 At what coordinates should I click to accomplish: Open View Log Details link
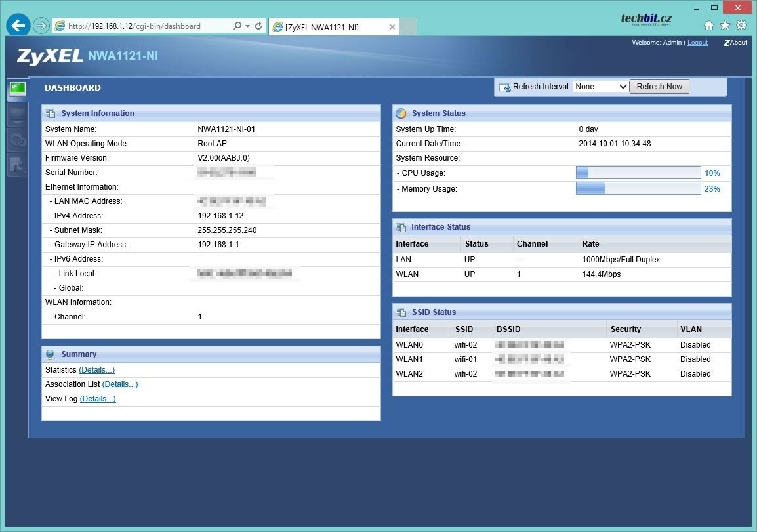[x=98, y=399]
